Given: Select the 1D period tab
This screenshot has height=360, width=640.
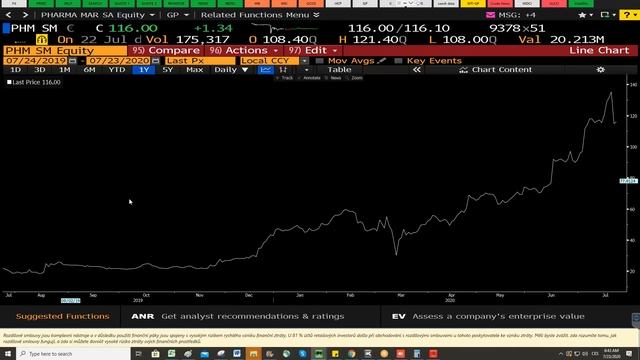Looking at the screenshot, I should 16,70.
